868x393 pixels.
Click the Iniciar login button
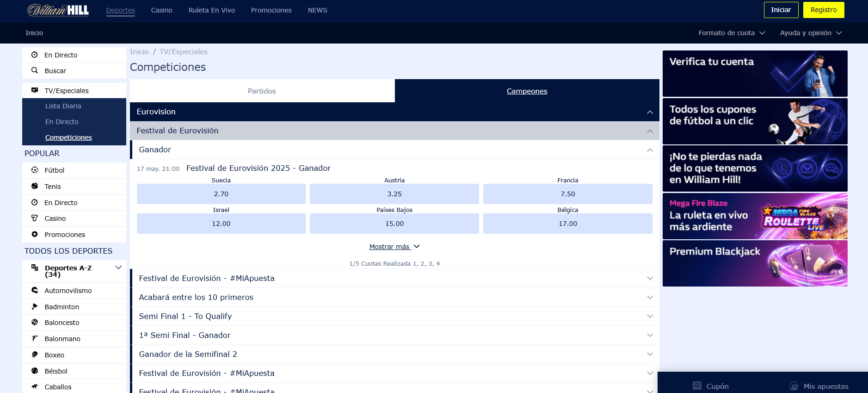(781, 10)
